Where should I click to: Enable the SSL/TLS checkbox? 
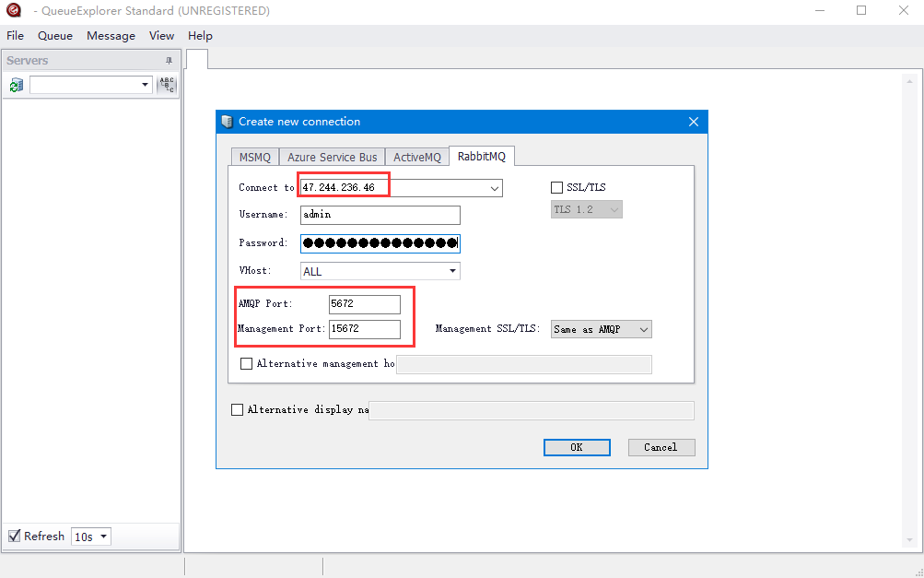(x=556, y=188)
